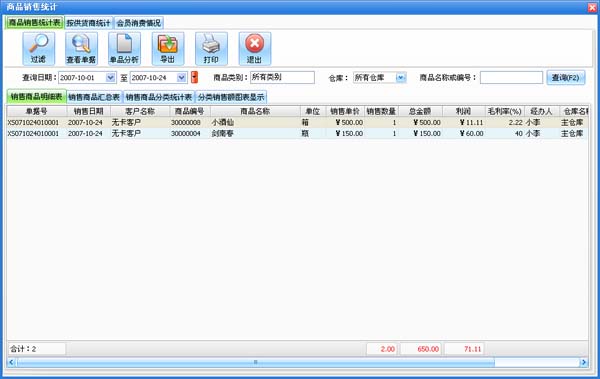
Task: Print the report using 打印
Action: 211,49
